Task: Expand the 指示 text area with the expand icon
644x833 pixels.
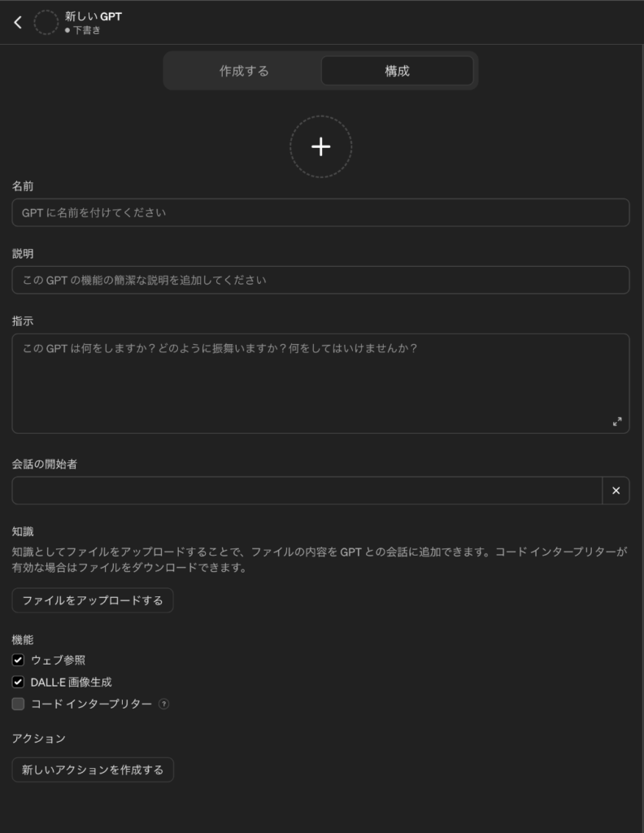Action: (x=617, y=421)
